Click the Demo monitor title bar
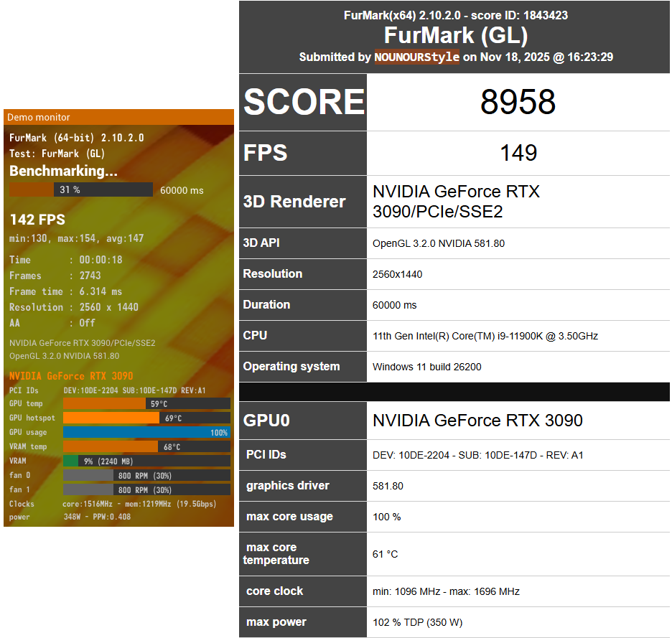The width and height of the screenshot is (672, 638). point(118,117)
